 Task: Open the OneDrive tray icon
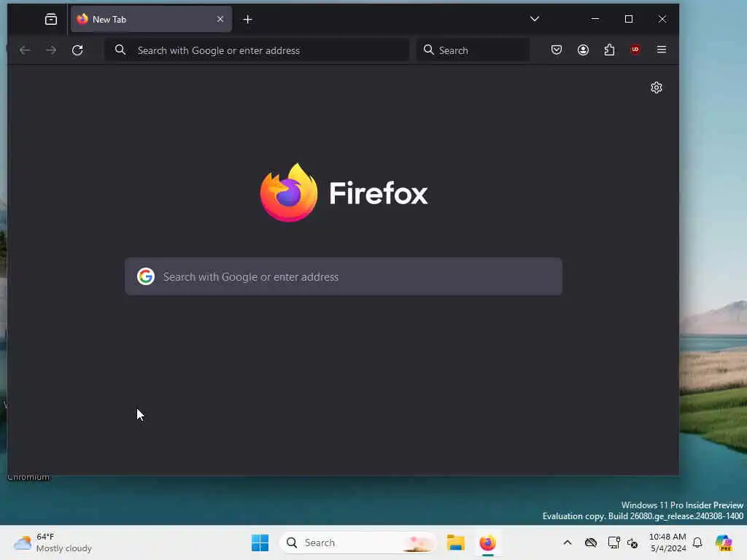tap(591, 542)
